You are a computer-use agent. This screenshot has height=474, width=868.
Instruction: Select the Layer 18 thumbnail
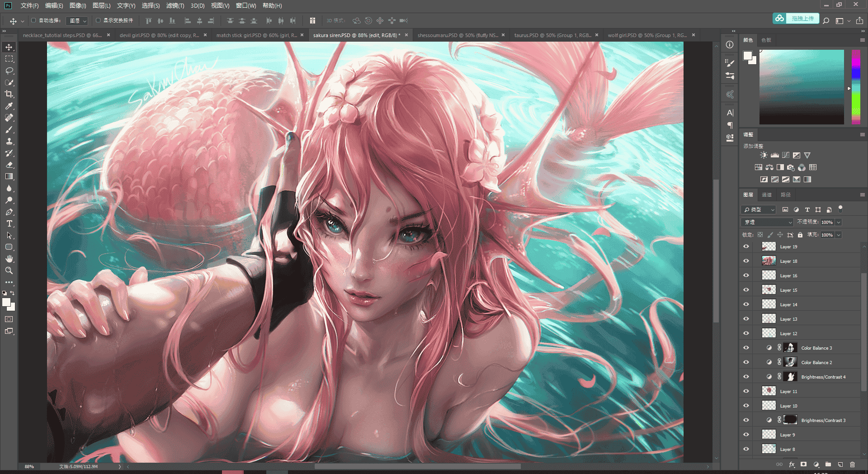tap(769, 261)
